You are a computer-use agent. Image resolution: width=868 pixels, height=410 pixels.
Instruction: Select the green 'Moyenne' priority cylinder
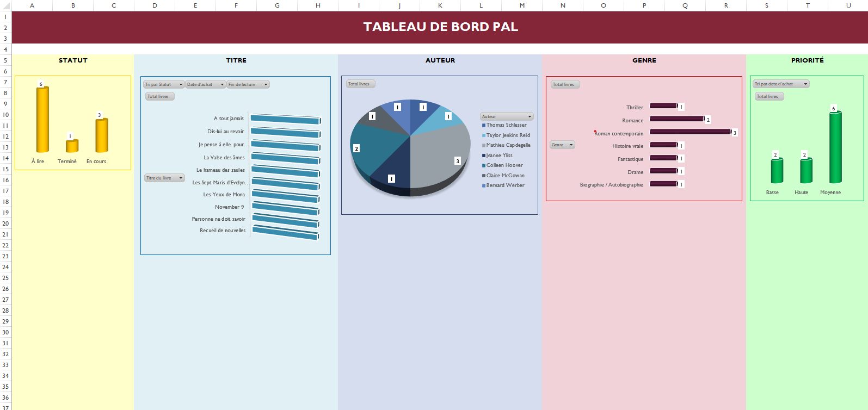pos(835,147)
